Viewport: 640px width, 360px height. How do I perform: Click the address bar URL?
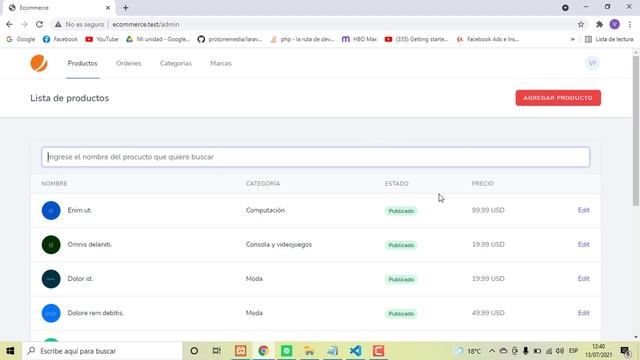pos(146,24)
